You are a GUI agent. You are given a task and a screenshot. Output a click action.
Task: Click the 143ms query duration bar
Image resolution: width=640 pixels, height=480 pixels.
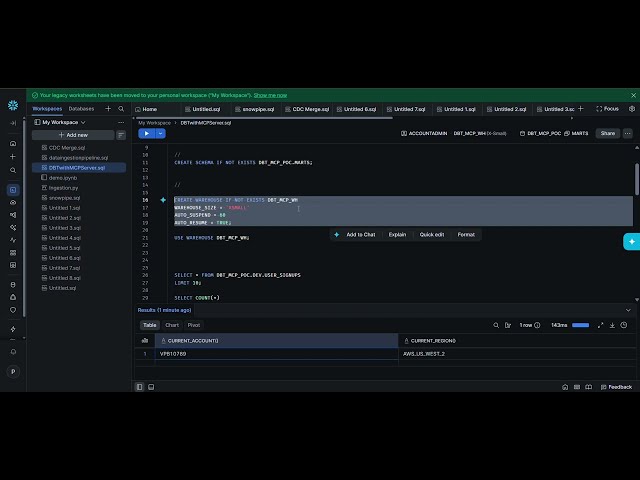click(x=580, y=325)
